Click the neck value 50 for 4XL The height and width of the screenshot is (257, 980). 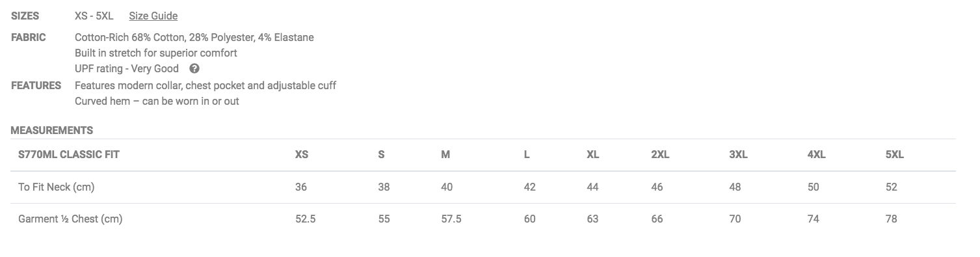[814, 187]
